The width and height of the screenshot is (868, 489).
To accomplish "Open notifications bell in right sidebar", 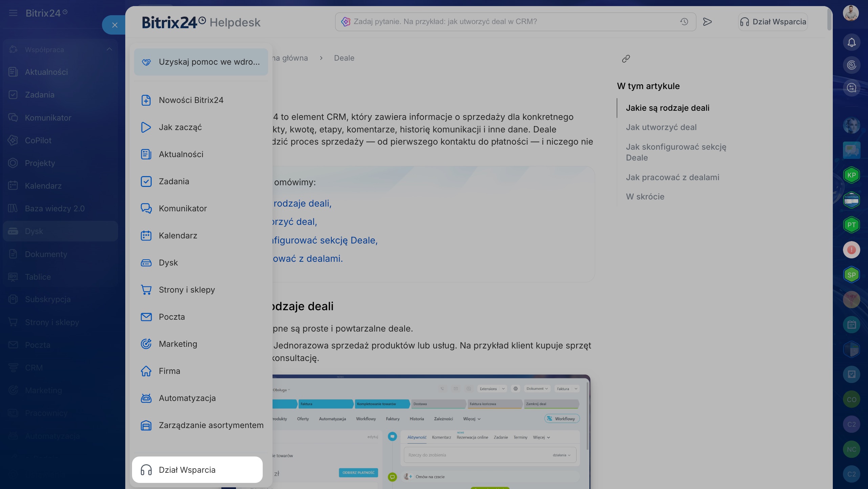I will 851,42.
